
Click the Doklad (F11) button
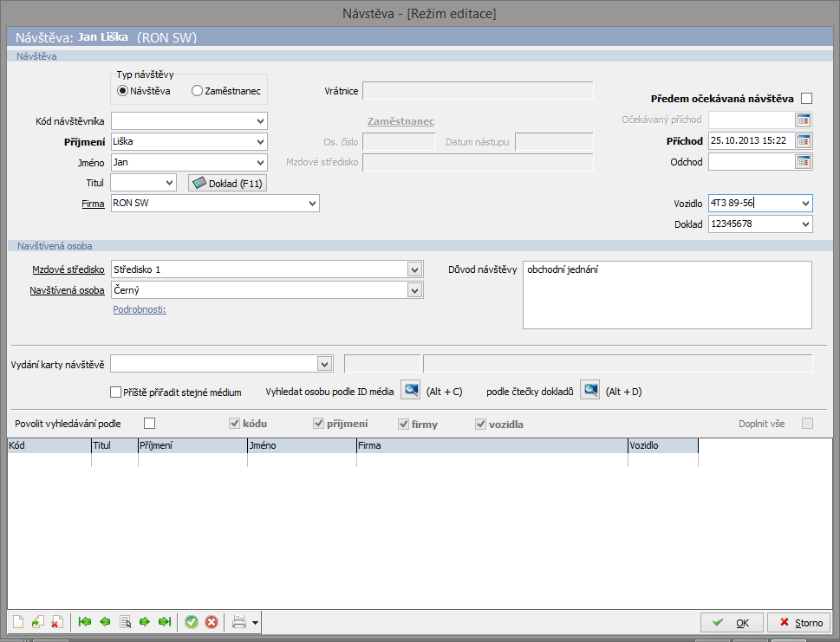[228, 183]
